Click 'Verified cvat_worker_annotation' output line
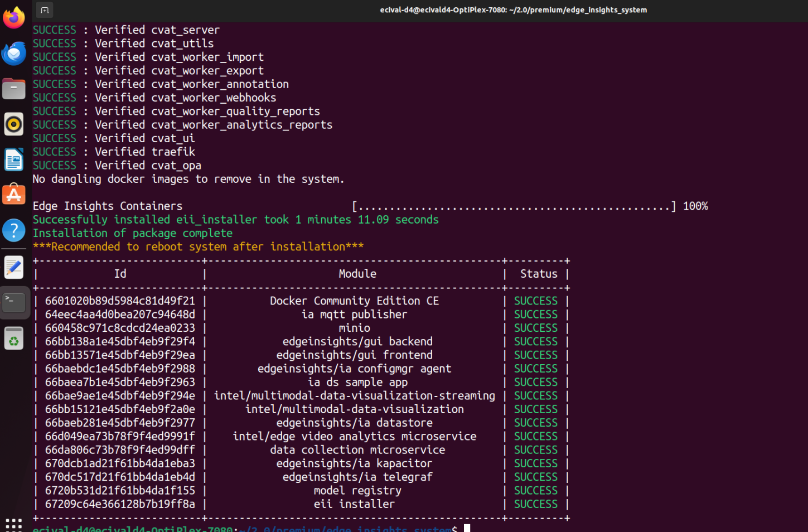The width and height of the screenshot is (808, 532). [x=161, y=84]
